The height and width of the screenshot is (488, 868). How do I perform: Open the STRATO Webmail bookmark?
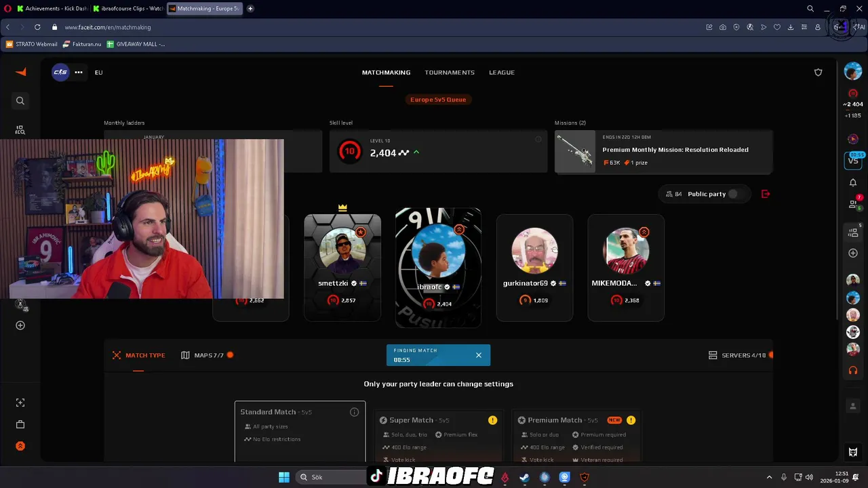click(x=31, y=44)
